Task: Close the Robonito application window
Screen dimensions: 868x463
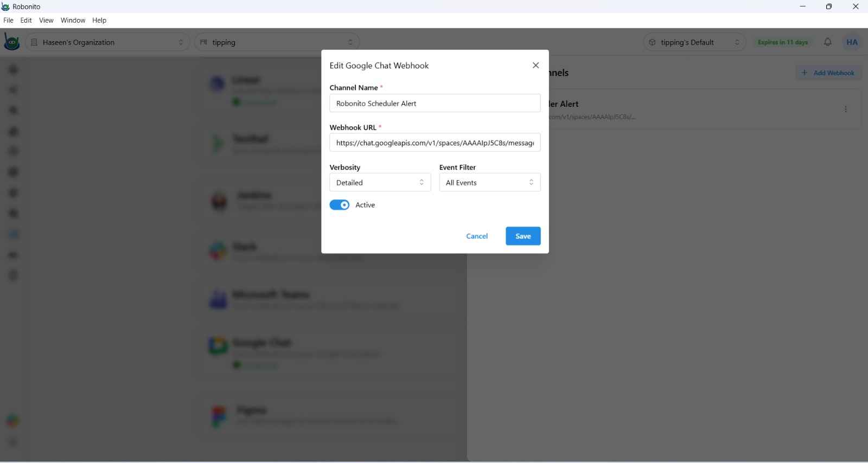Action: pyautogui.click(x=856, y=7)
